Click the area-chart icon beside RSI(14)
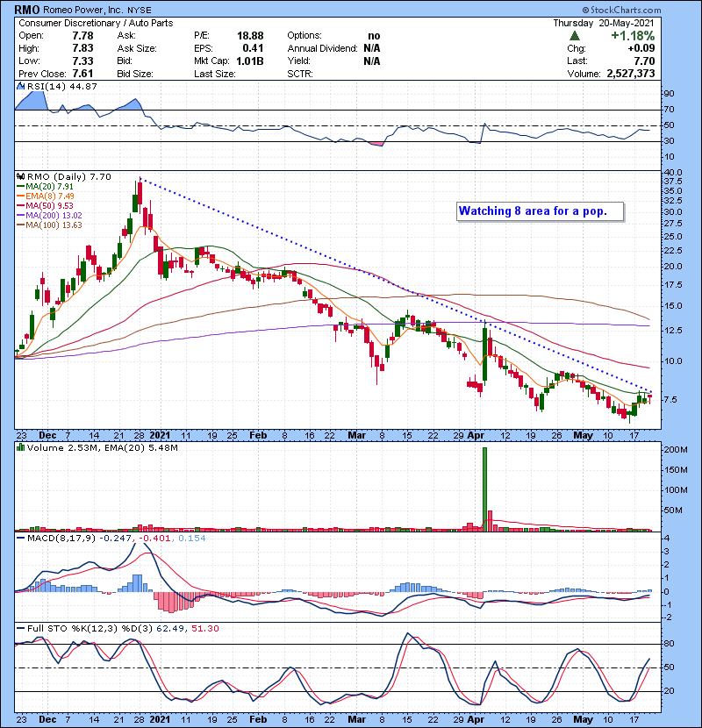Viewport: 702px width, 728px height. pos(20,86)
